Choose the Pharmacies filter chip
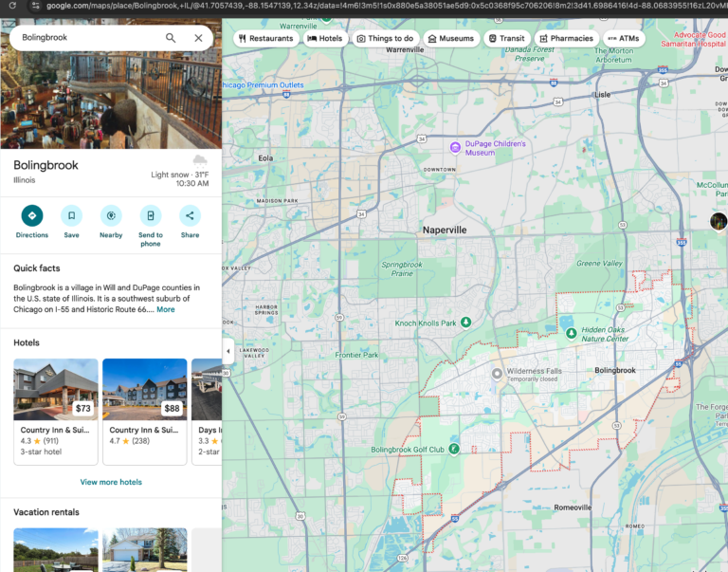 pyautogui.click(x=564, y=39)
